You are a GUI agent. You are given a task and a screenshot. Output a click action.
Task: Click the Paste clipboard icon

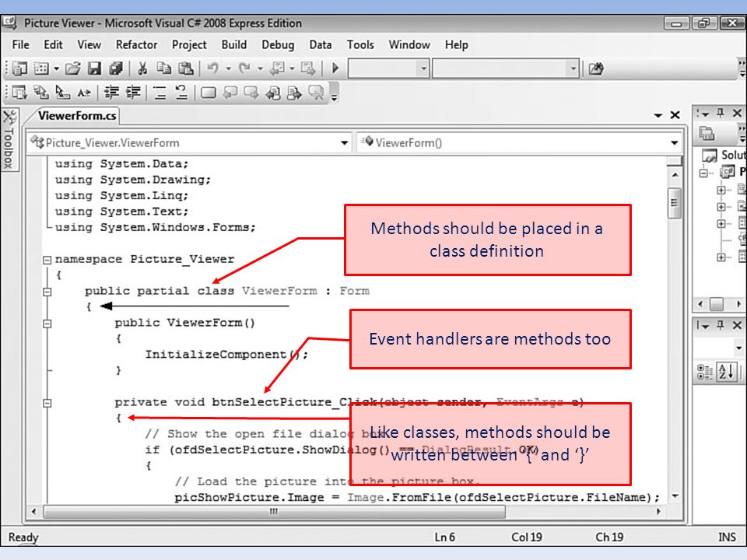[185, 68]
